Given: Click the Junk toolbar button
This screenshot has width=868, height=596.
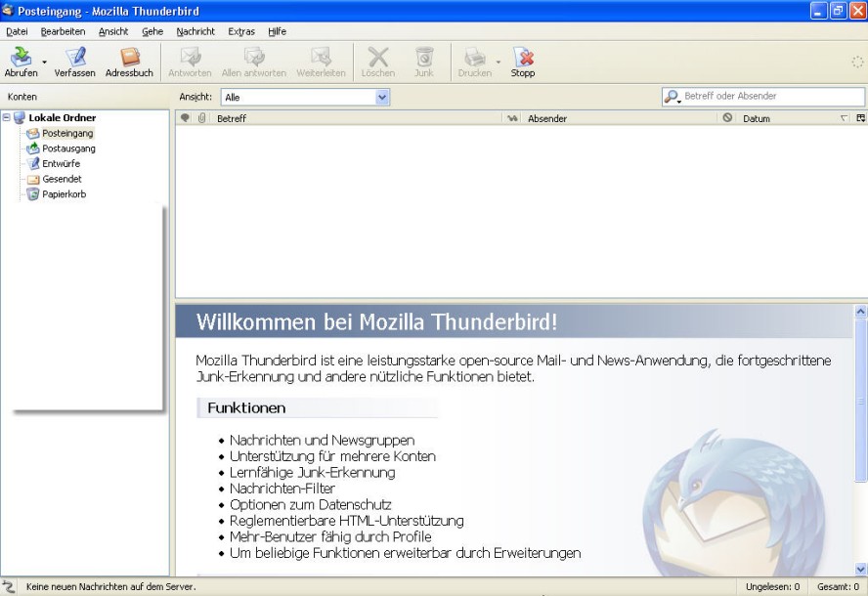Looking at the screenshot, I should [424, 62].
